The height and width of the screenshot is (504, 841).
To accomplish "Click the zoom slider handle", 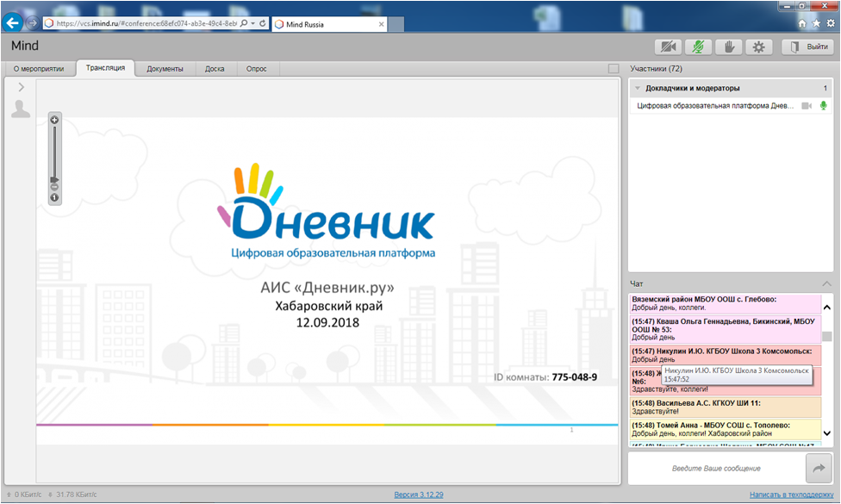I will pos(54,179).
